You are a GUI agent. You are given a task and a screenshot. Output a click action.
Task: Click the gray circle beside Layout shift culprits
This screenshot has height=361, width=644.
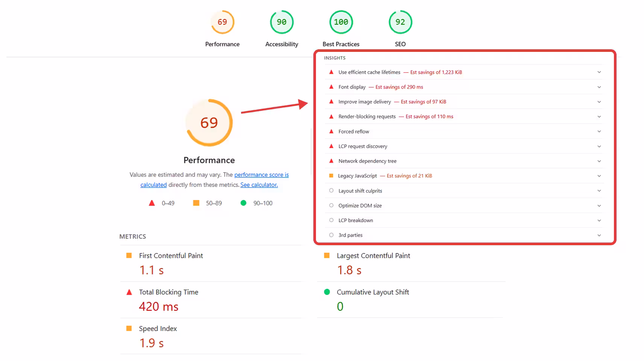point(331,191)
